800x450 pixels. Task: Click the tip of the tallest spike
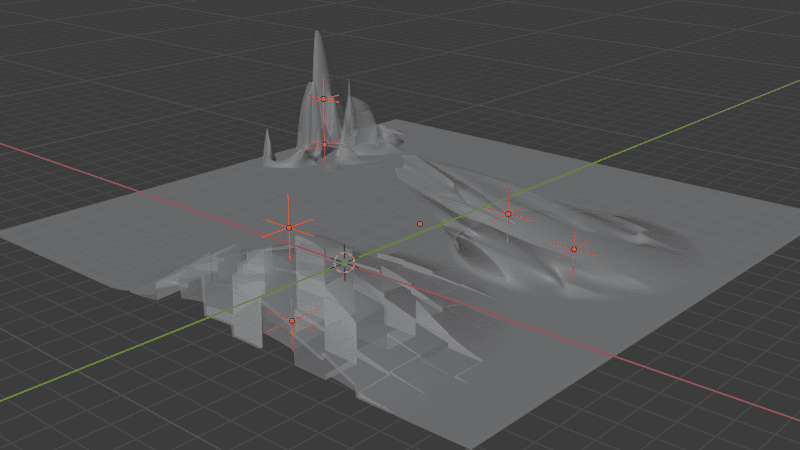tap(317, 32)
